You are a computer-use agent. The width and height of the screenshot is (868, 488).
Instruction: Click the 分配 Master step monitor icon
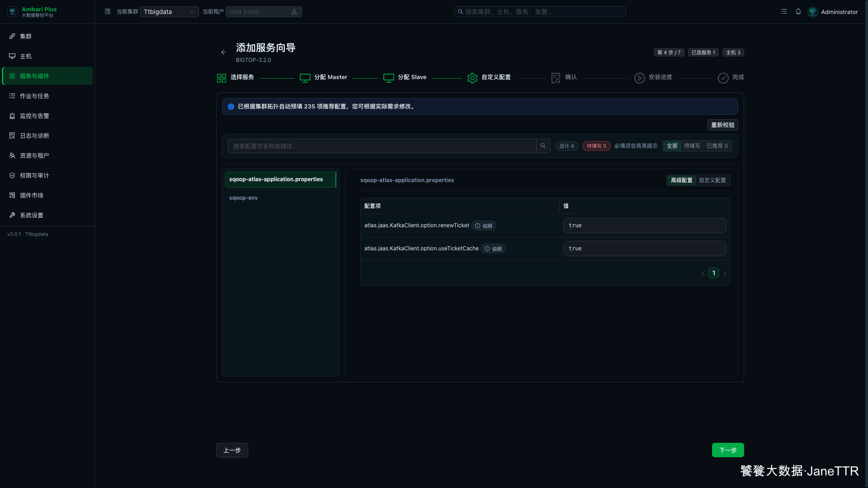[305, 78]
